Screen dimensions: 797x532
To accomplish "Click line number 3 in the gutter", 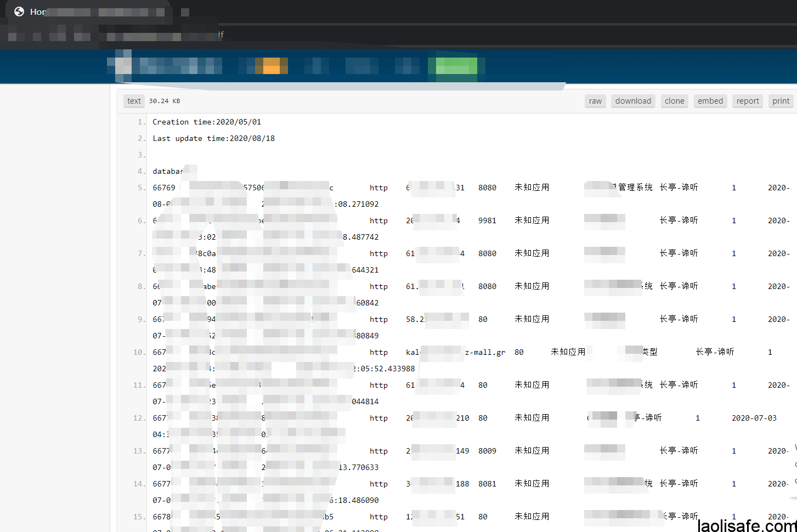I will point(141,155).
